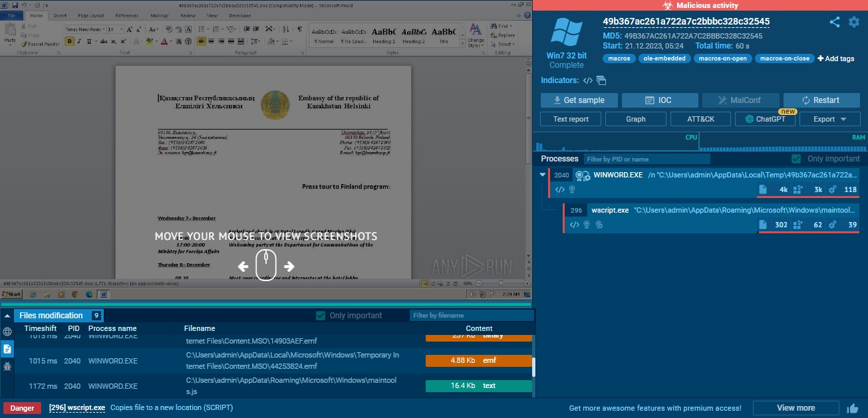This screenshot has width=868, height=418.
Task: Switch to Page Layout ribbon tab
Action: 90,15
